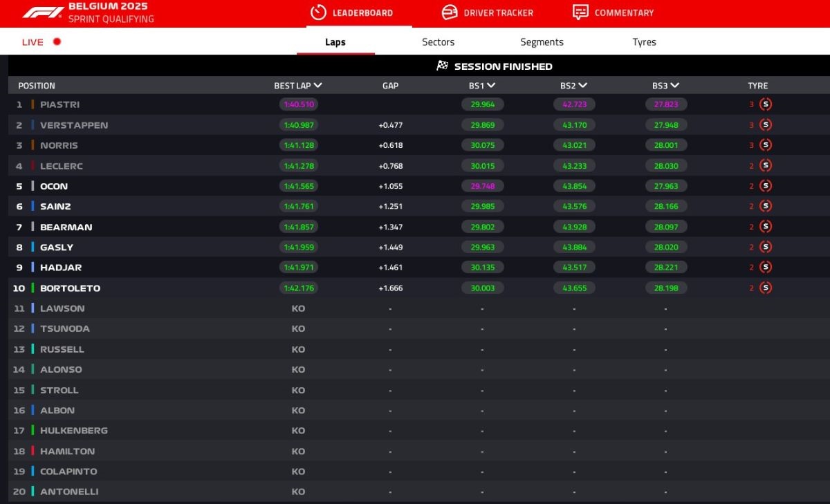The height and width of the screenshot is (504, 830).
Task: Click Piastri's soft tyre icon
Action: pyautogui.click(x=765, y=104)
